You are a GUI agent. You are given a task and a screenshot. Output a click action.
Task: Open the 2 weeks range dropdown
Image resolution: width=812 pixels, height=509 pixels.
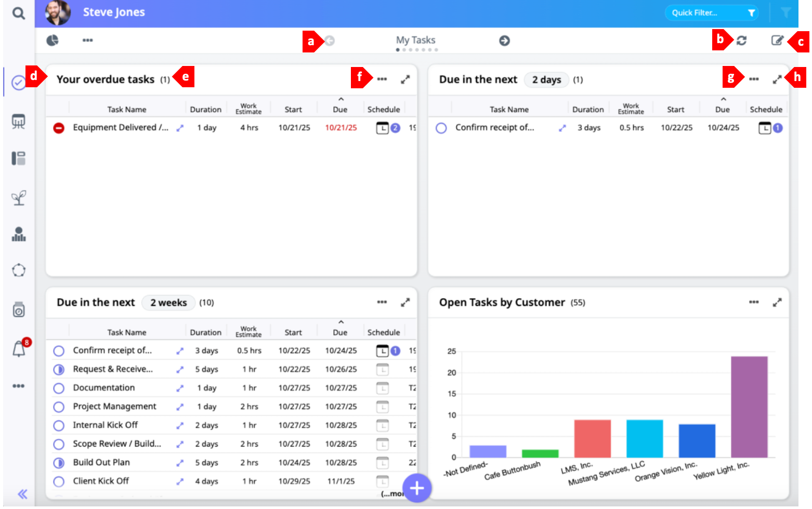click(168, 303)
